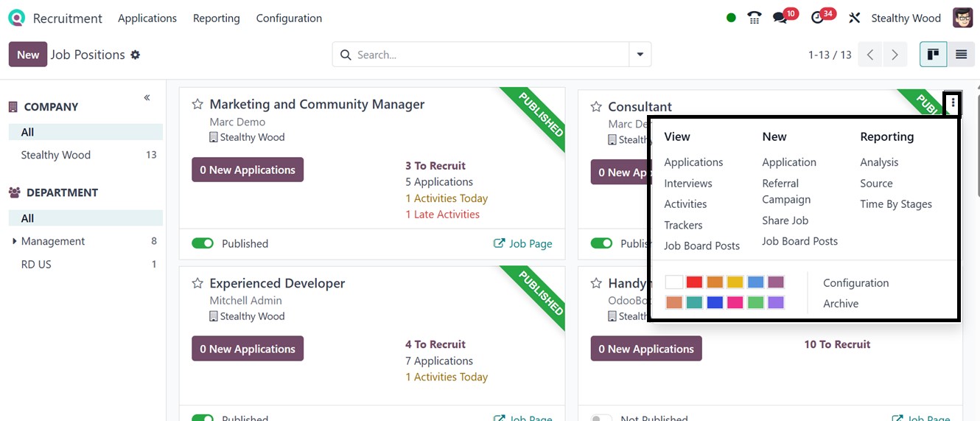980x421 pixels.
Task: Pick the red color swatch
Action: coord(694,282)
